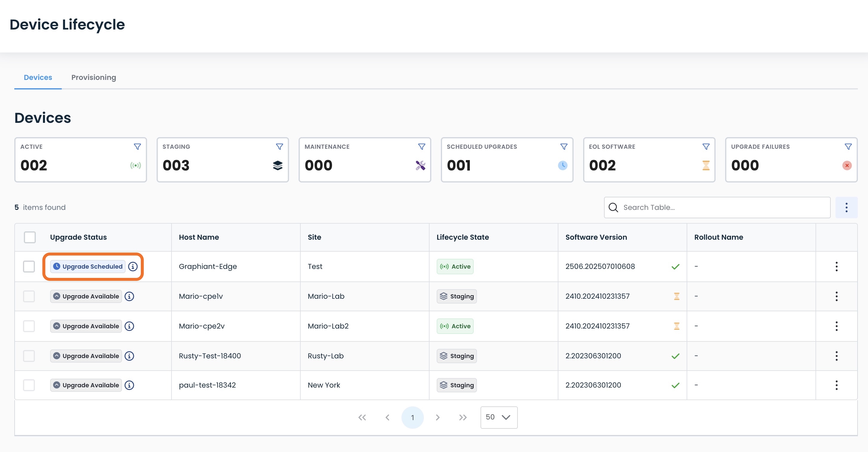This screenshot has height=452, width=868.
Task: Click the Software Version column header
Action: [x=596, y=237]
